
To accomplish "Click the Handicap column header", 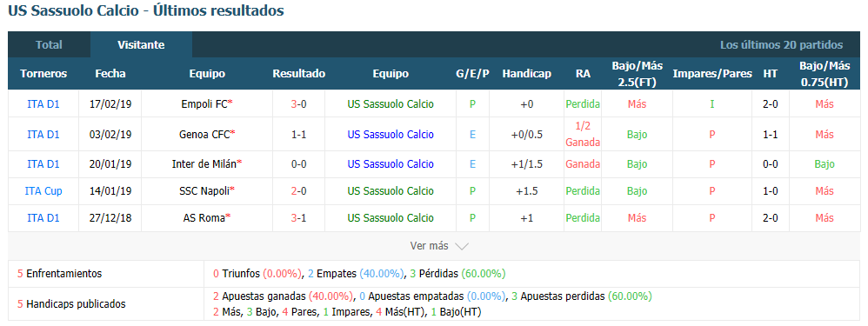I will coord(526,74).
